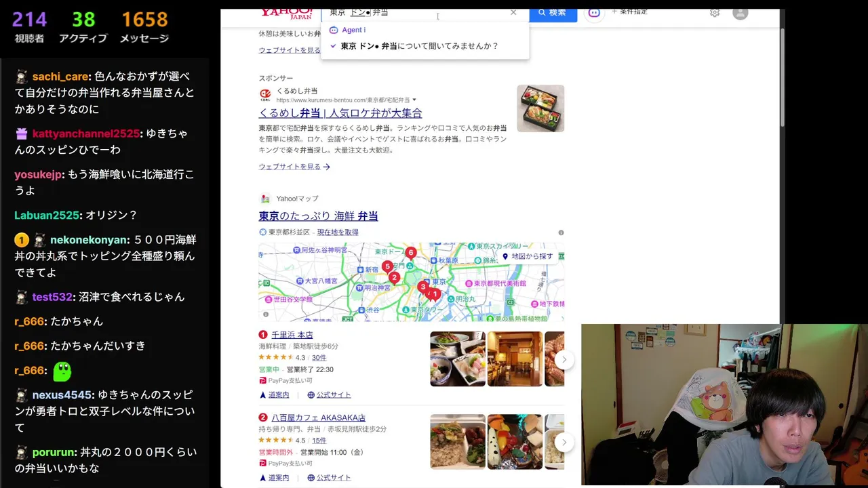868x488 pixels.
Task: View the 千里浜 restaurant interior photo
Action: pyautogui.click(x=515, y=359)
